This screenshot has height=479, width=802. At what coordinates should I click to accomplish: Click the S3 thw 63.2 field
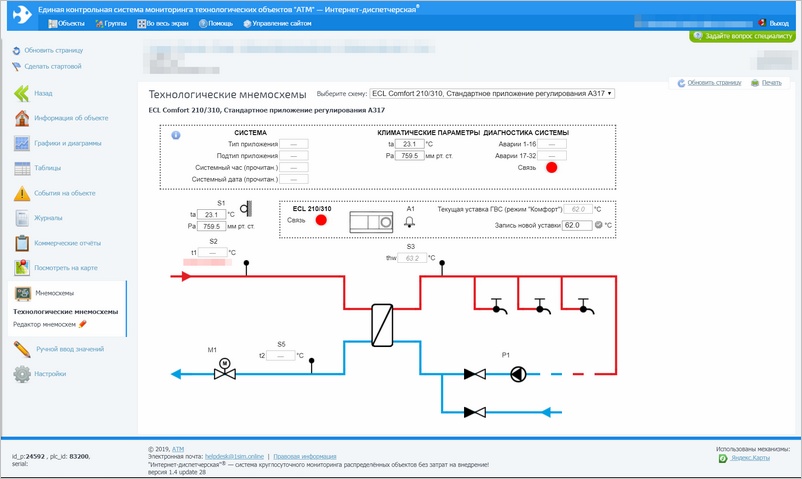[412, 258]
